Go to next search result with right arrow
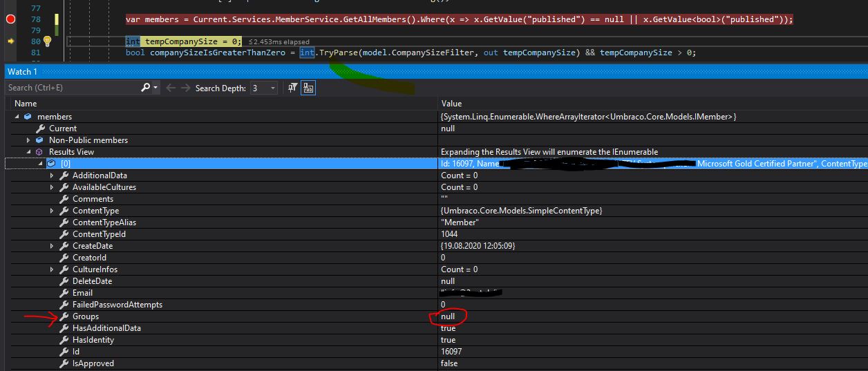Screen dimensions: 868x371 tap(186, 88)
